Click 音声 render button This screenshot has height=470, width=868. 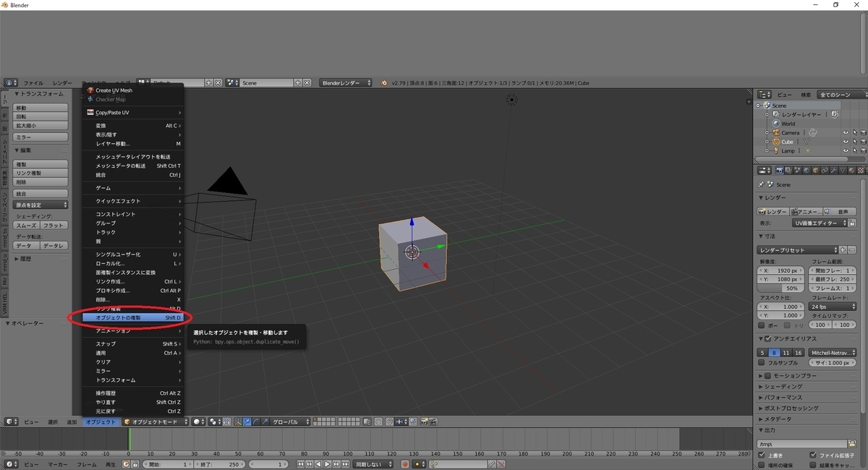click(x=838, y=211)
